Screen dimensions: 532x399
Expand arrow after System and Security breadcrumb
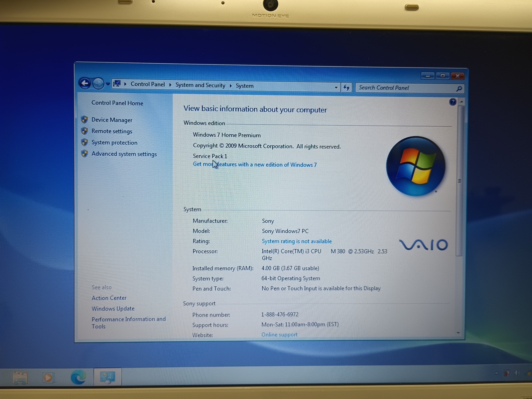[x=230, y=86]
